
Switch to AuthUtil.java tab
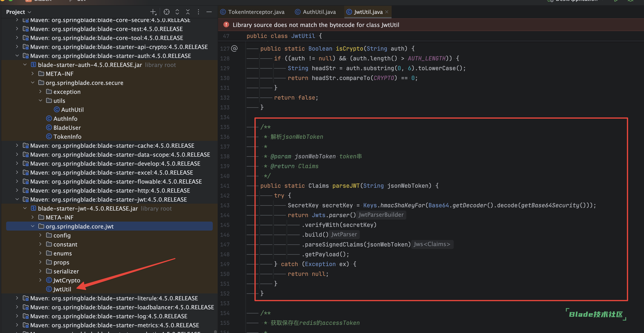pos(315,12)
